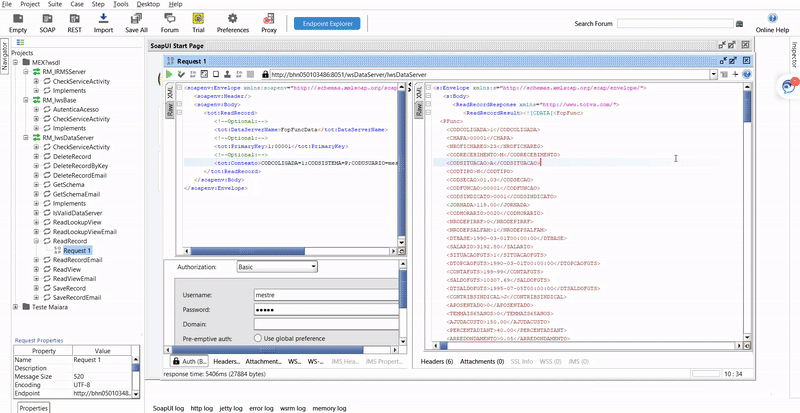This screenshot has height=413, width=800.
Task: Select the GetSchema tree row
Action: [x=68, y=184]
